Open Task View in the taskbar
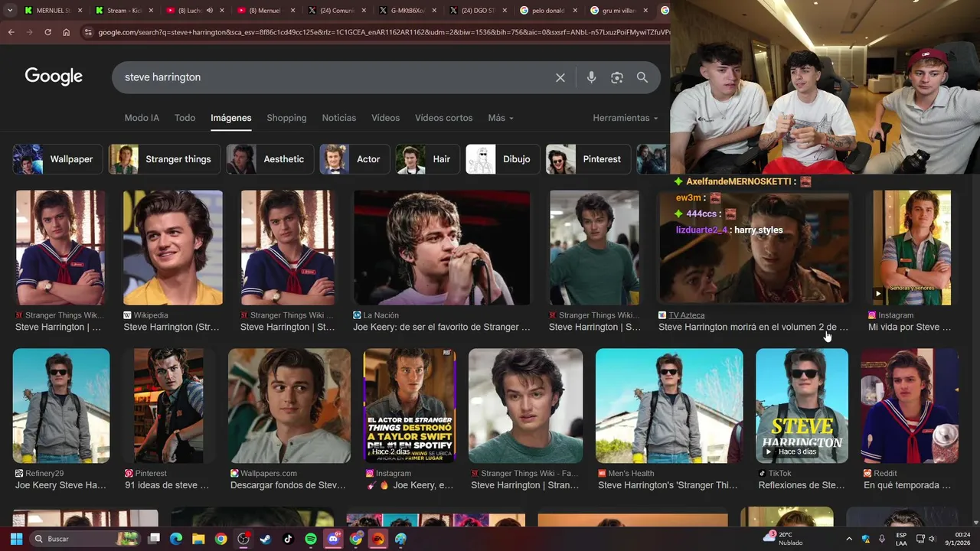 [154, 539]
